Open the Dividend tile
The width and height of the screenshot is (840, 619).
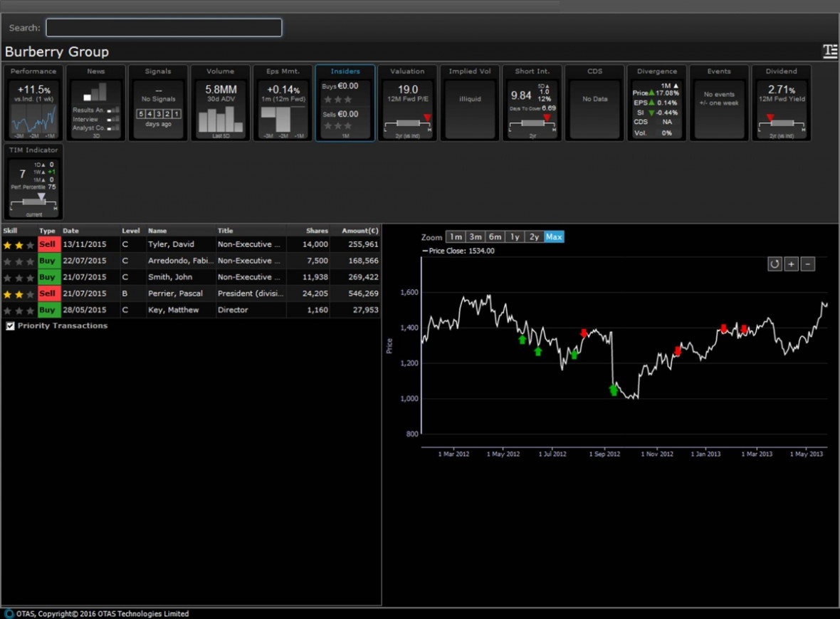pyautogui.click(x=781, y=103)
